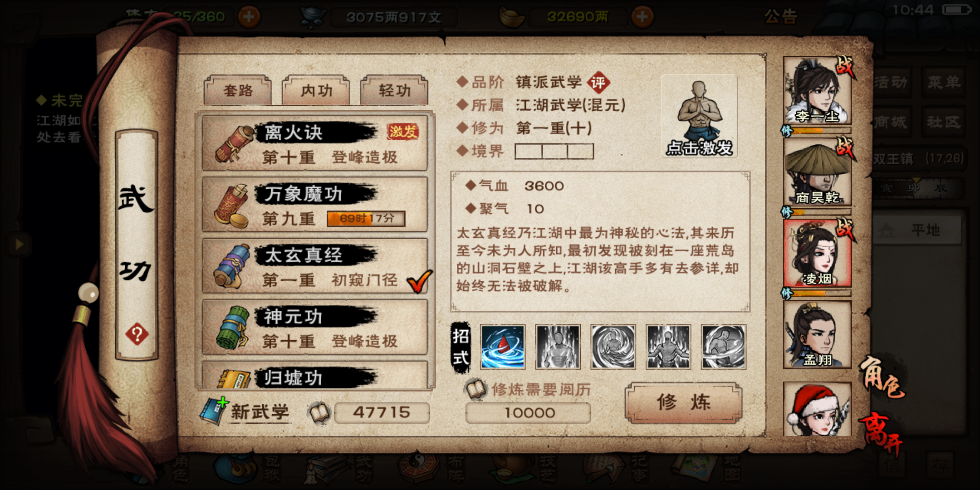This screenshot has width=980, height=490.
Task: Open the partially visible 归墟功 entry
Action: pos(314,375)
